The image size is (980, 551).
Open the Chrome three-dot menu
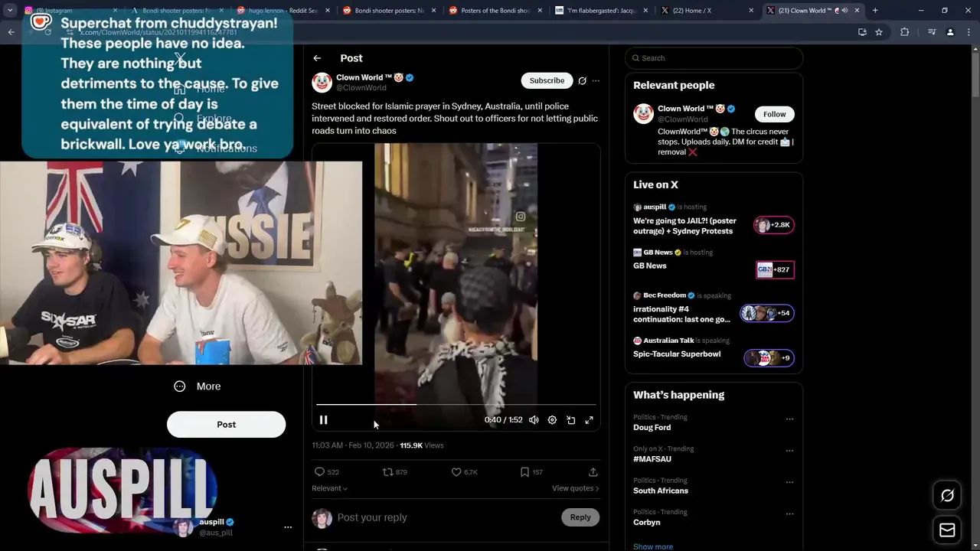click(969, 32)
